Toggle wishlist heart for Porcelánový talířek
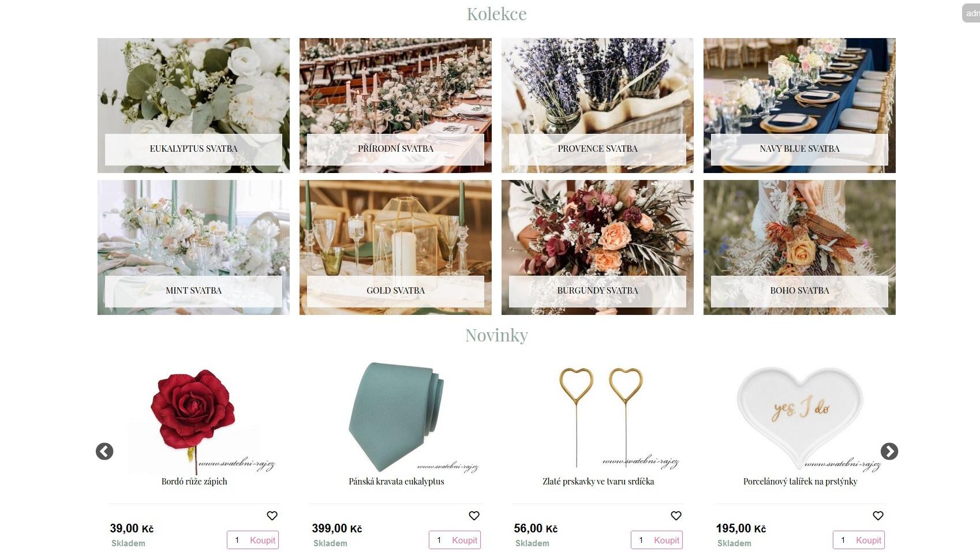The width and height of the screenshot is (980, 552). (x=878, y=516)
